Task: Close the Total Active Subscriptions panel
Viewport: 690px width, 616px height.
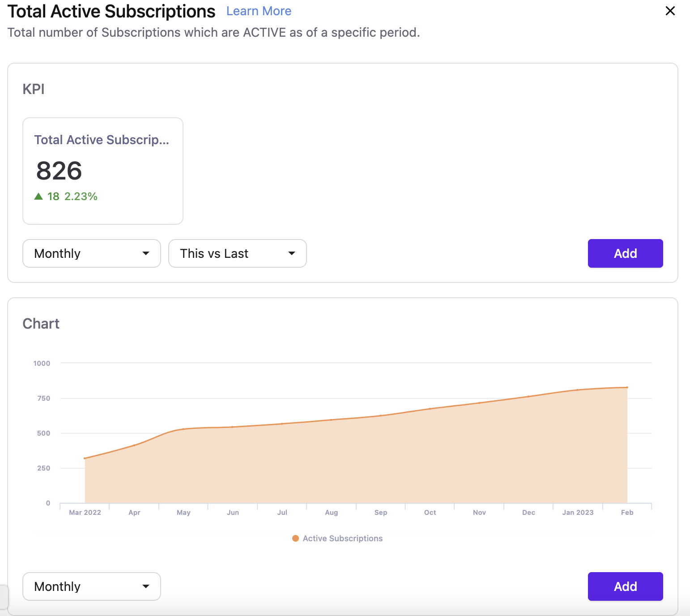Action: [x=670, y=11]
